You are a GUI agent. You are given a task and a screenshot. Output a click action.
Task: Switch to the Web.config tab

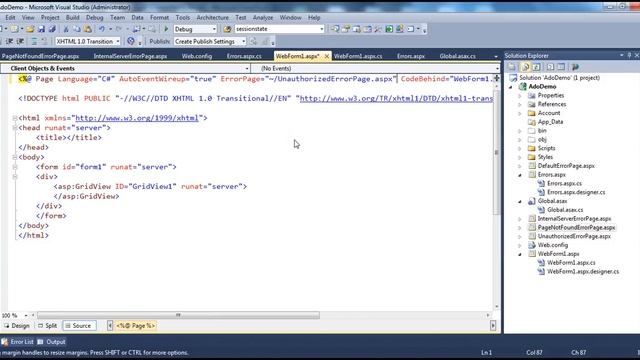pyautogui.click(x=197, y=56)
